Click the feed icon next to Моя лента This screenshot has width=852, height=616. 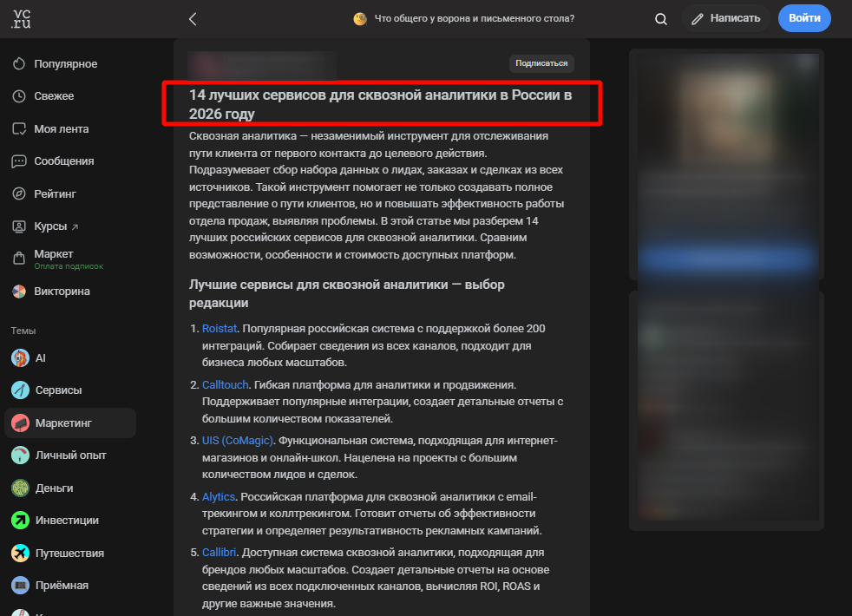[x=19, y=128]
